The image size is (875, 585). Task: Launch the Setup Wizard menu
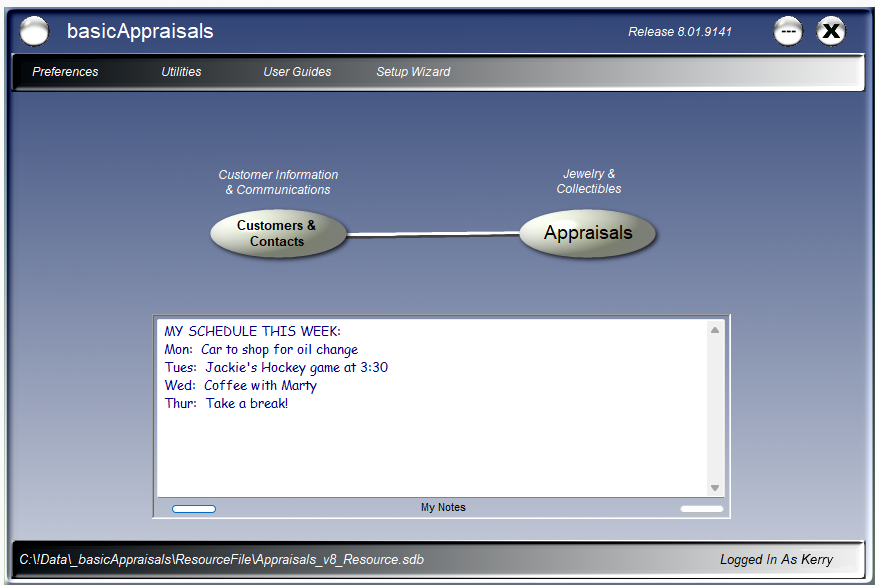(x=413, y=71)
